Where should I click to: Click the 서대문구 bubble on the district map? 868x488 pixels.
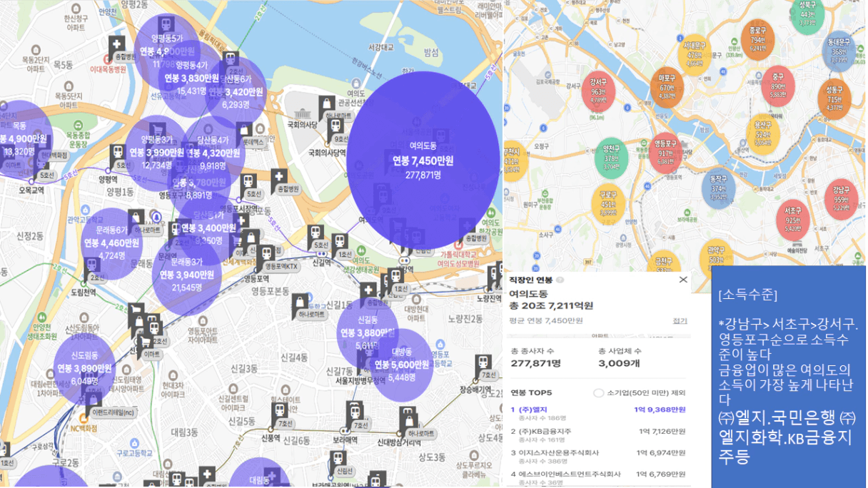point(695,54)
